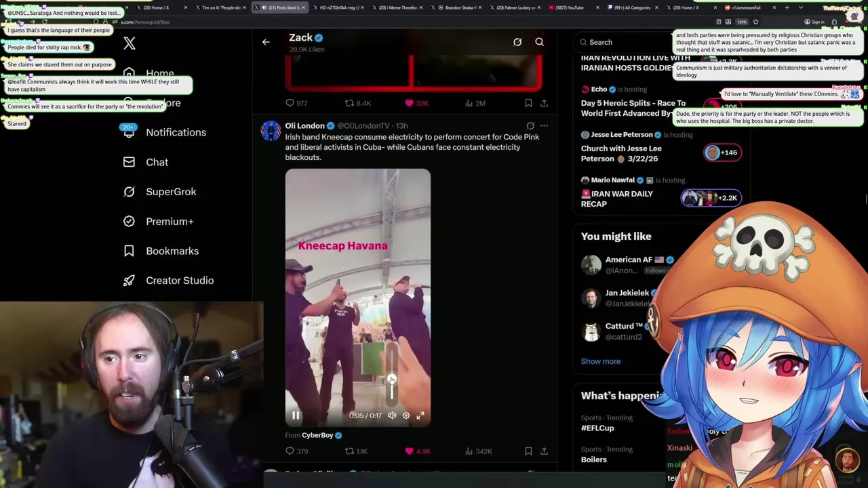868x488 pixels.
Task: Open the Boilers trending topic
Action: click(594, 460)
